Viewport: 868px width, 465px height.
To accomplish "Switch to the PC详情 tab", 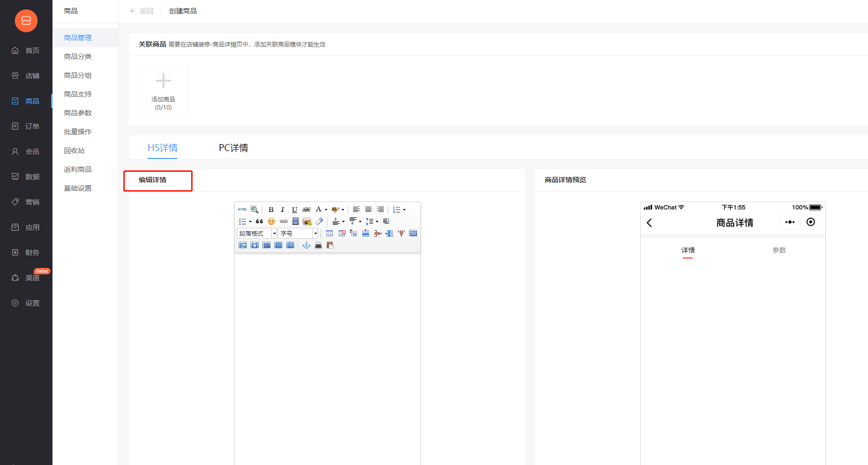I will point(233,148).
